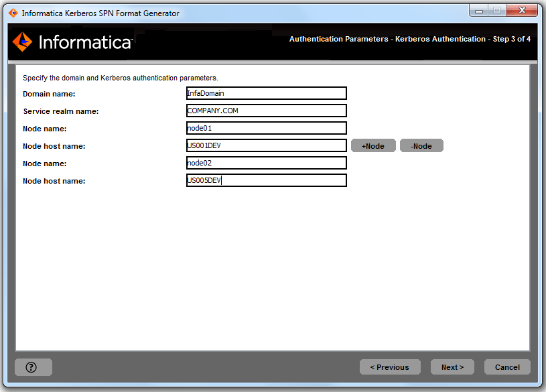Minimize the SPN Format Generator window
This screenshot has height=392, width=546.
pyautogui.click(x=478, y=10)
